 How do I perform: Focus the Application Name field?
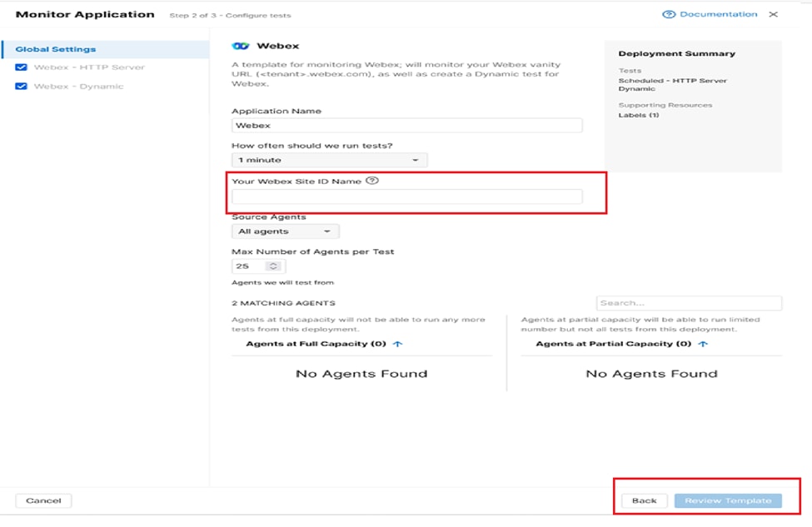tap(407, 125)
